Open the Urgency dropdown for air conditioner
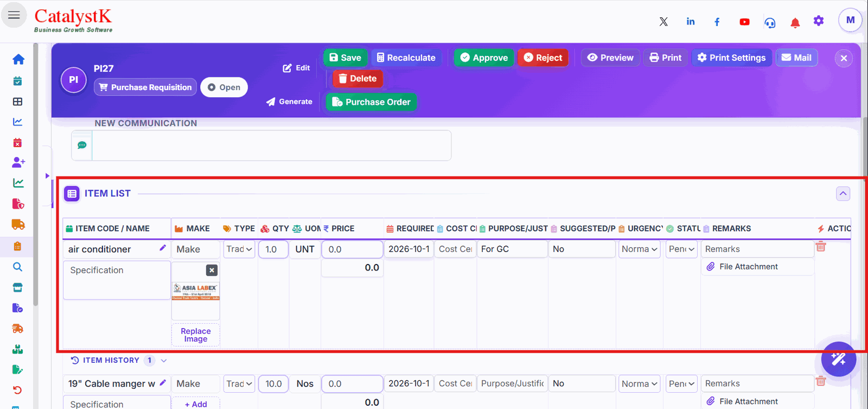Screen dimensions: 868x409 click(640, 249)
